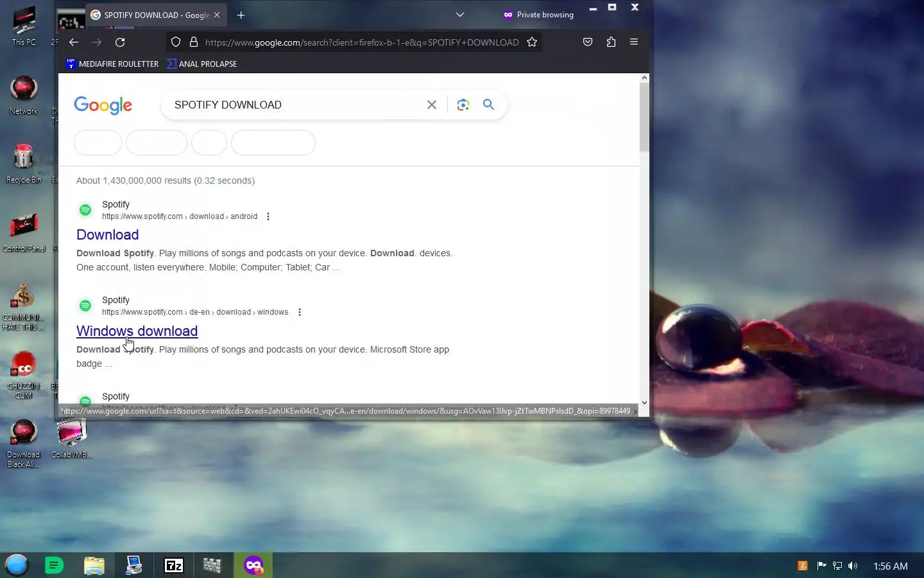Select the Download Black Al... desktop icon

[x=24, y=444]
